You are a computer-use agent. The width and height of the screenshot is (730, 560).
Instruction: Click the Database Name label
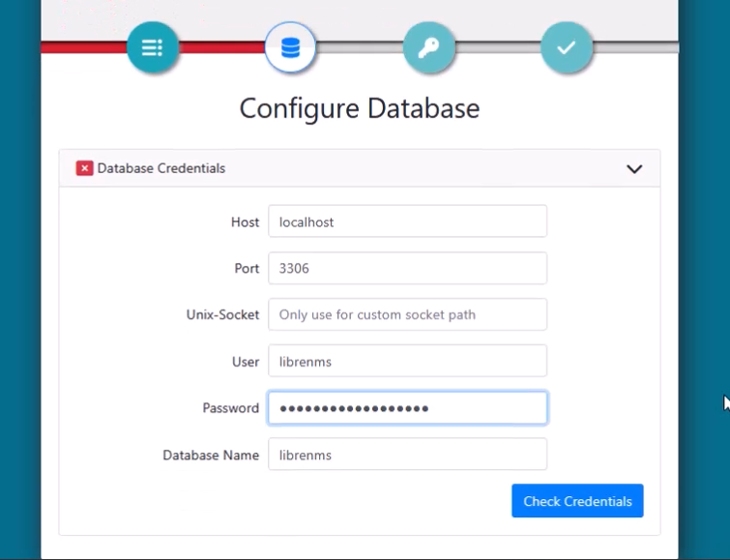211,455
